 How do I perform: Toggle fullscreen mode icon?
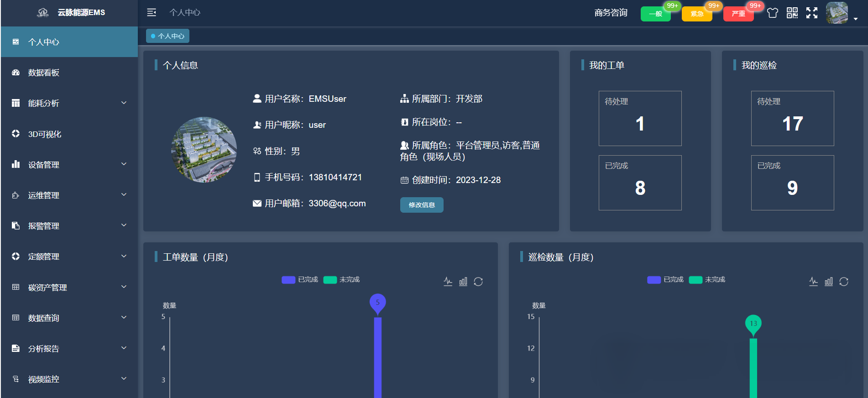point(811,13)
